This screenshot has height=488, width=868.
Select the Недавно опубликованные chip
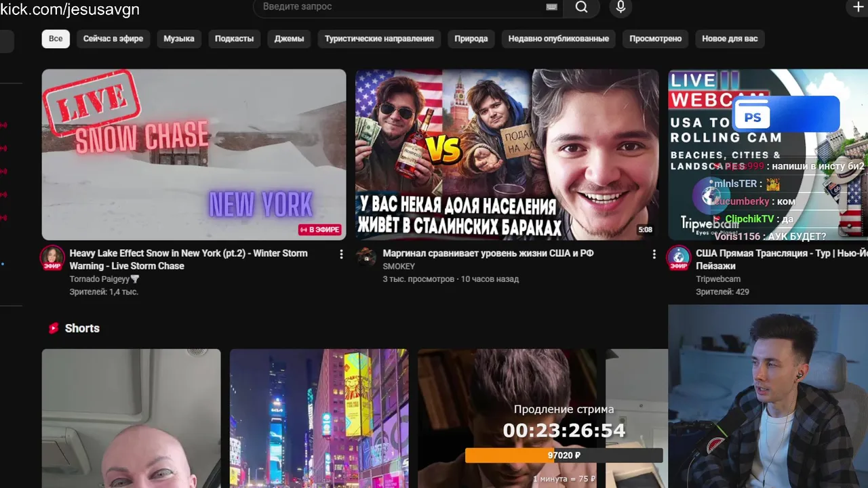coord(559,39)
